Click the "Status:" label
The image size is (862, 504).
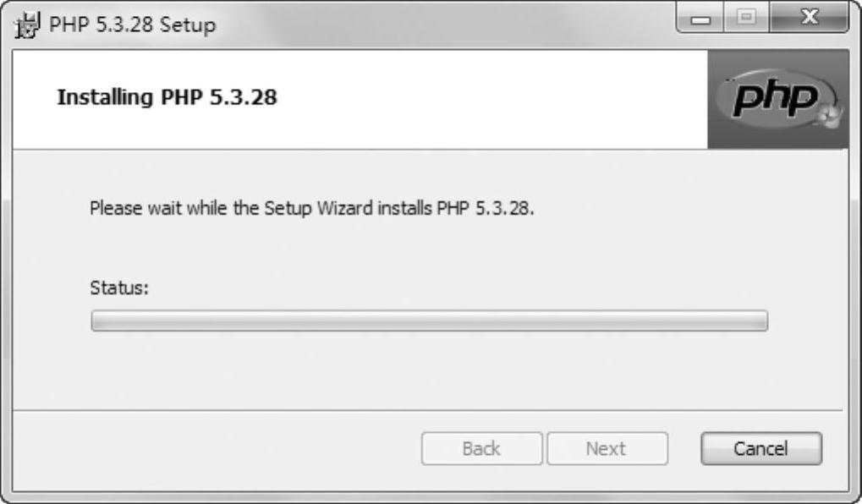pyautogui.click(x=119, y=288)
